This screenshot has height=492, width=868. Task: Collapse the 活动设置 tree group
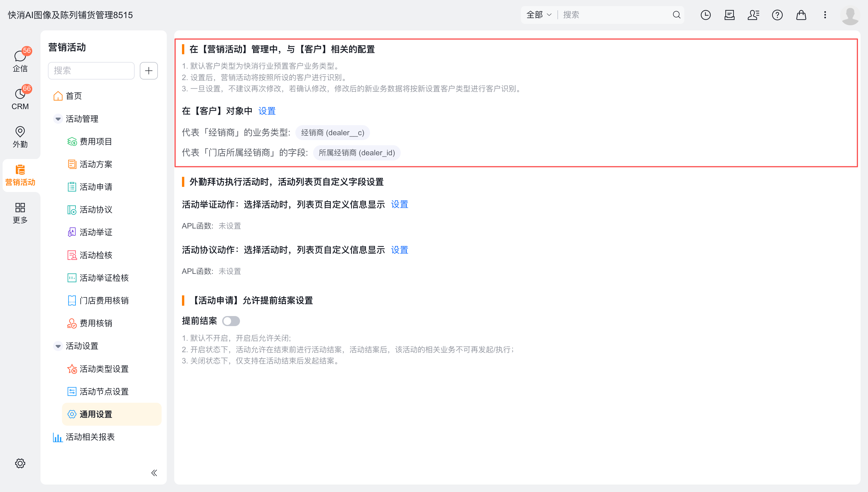[x=58, y=346]
